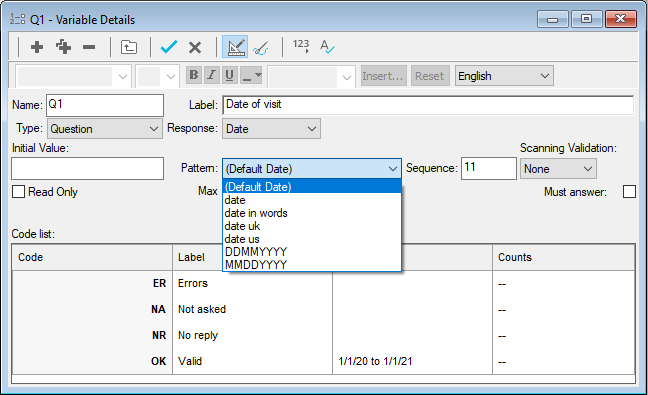Click the Sequence field showing 11
This screenshot has height=395, width=648.
pos(489,168)
